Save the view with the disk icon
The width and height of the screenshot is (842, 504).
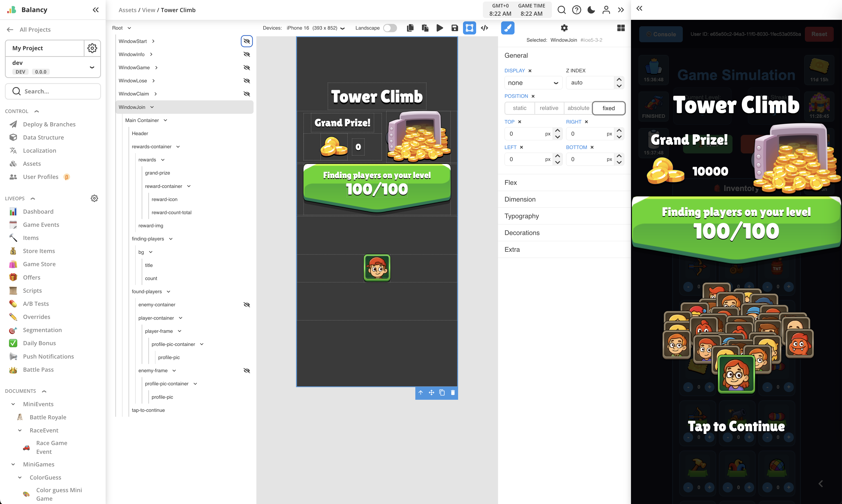[454, 28]
